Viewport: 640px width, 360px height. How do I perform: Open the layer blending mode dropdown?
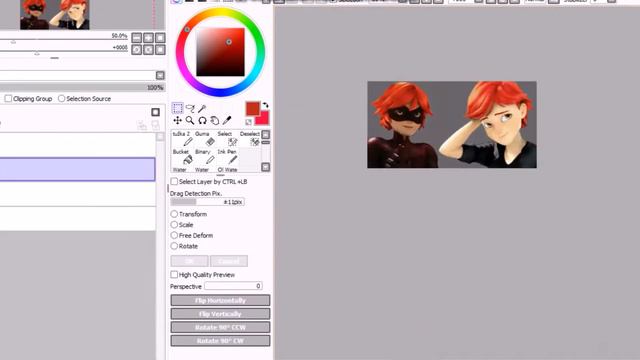pyautogui.click(x=160, y=76)
